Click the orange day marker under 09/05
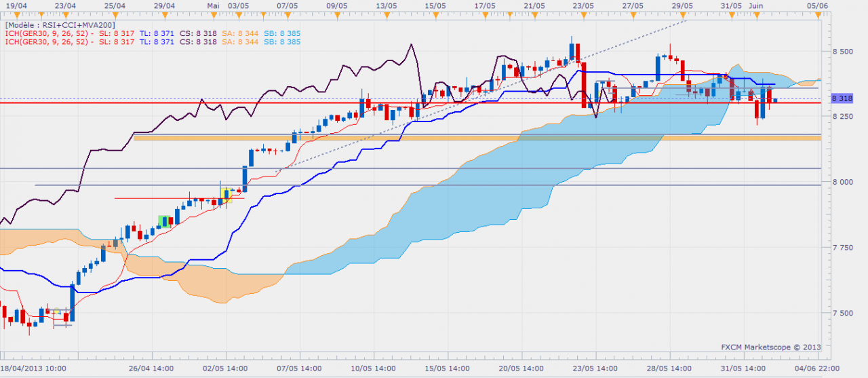 click(x=337, y=14)
